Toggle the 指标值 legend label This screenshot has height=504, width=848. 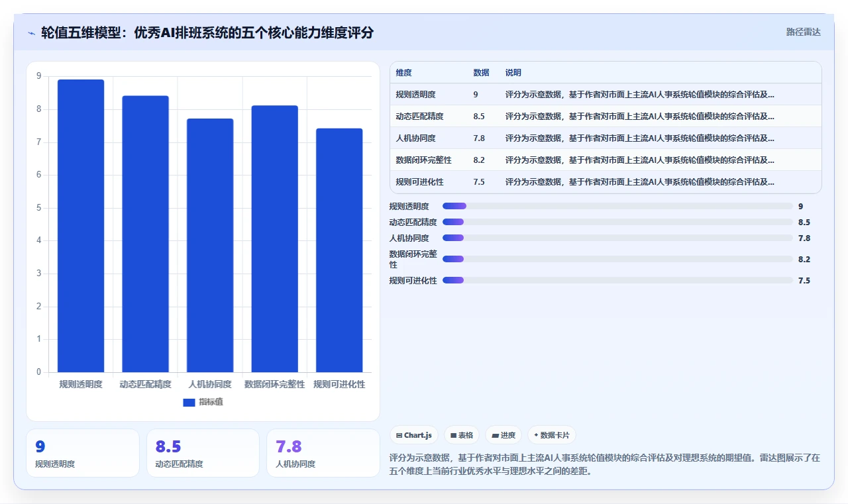point(211,402)
